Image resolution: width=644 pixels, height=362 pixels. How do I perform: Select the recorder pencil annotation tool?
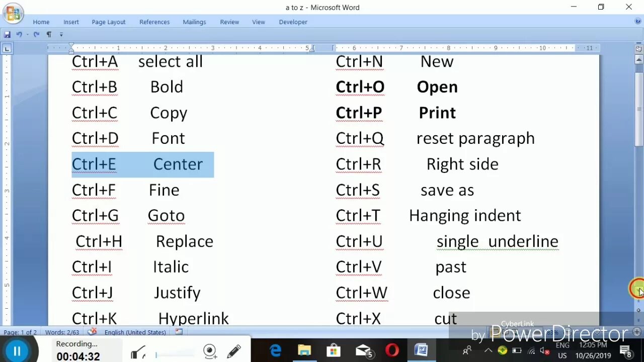tap(234, 351)
